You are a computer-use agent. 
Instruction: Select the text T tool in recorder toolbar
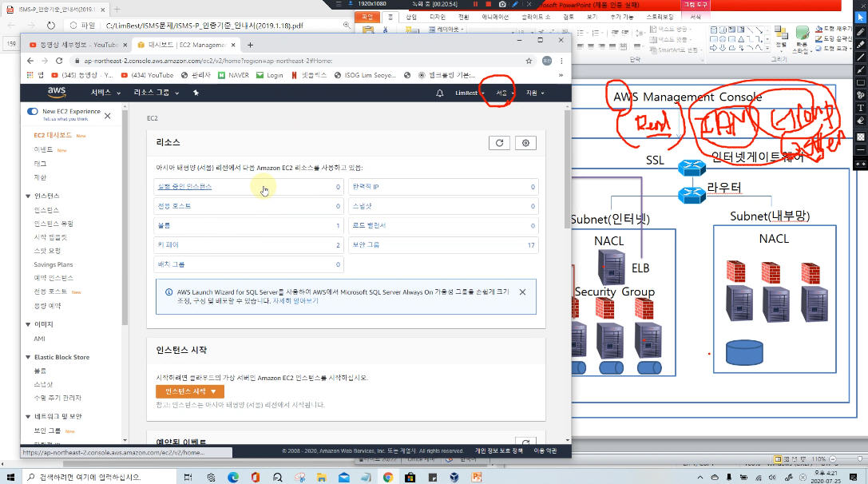[860, 108]
